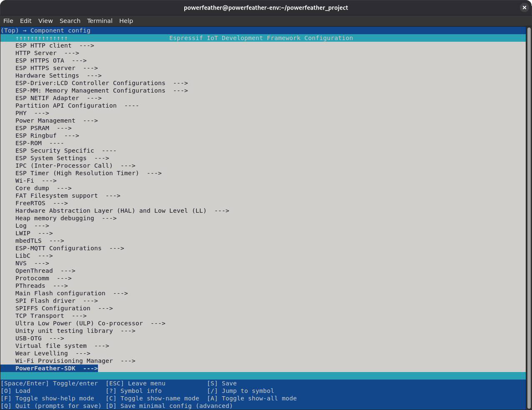Viewport: 532px width, 410px height.
Task: Open the File menu
Action: point(8,20)
